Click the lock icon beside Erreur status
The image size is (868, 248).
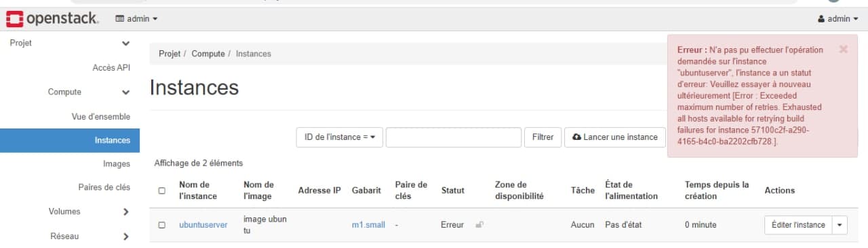(479, 224)
